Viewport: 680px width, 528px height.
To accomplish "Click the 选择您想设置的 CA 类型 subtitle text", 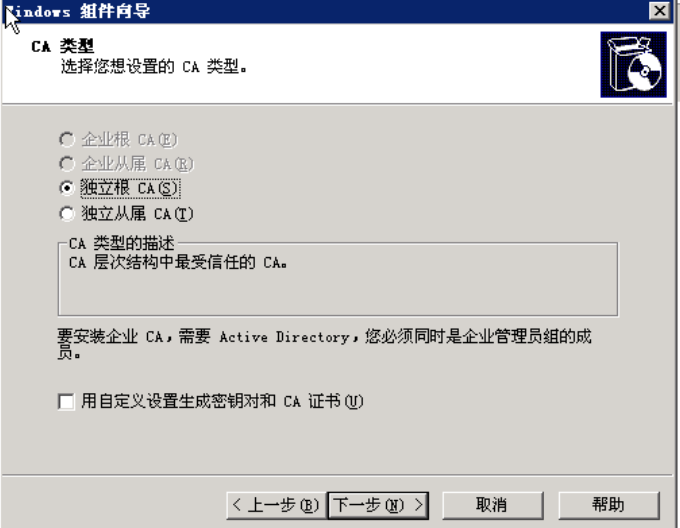I will pos(154,67).
